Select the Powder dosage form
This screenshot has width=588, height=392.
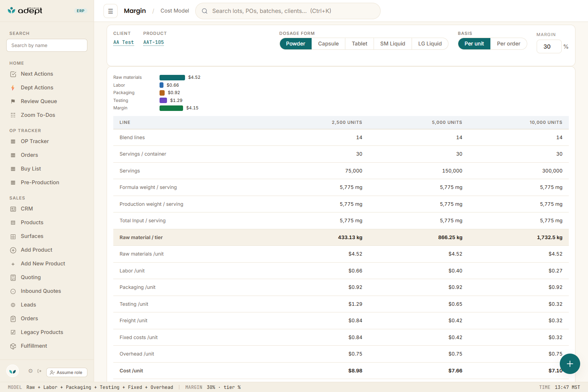(x=296, y=44)
